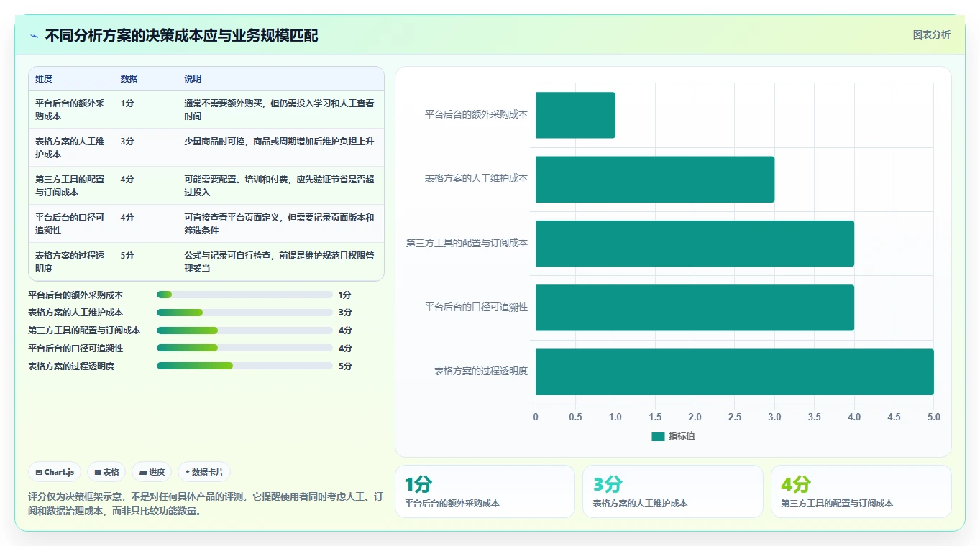
Task: Click the 1分 value beside the progress bar
Action: [x=345, y=295]
